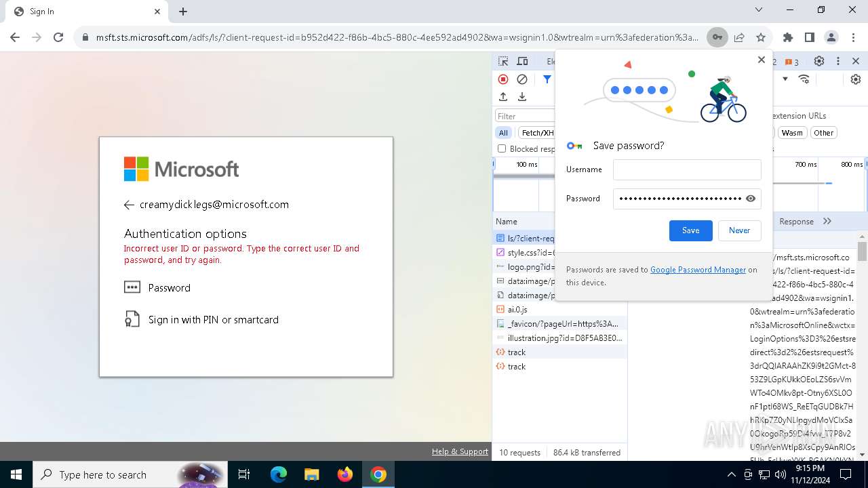Open the Google Password Manager link
This screenshot has height=488, width=868.
click(698, 270)
